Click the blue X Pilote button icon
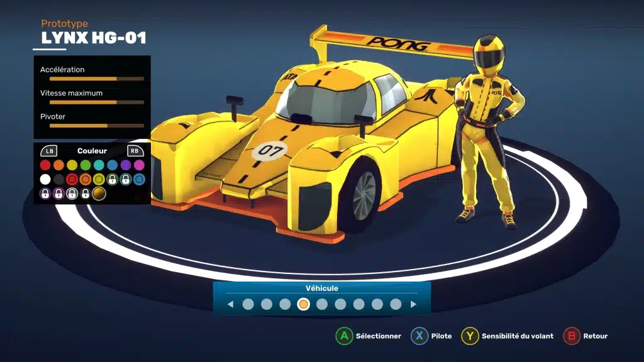Viewport: 644px width, 362px height. tap(419, 336)
